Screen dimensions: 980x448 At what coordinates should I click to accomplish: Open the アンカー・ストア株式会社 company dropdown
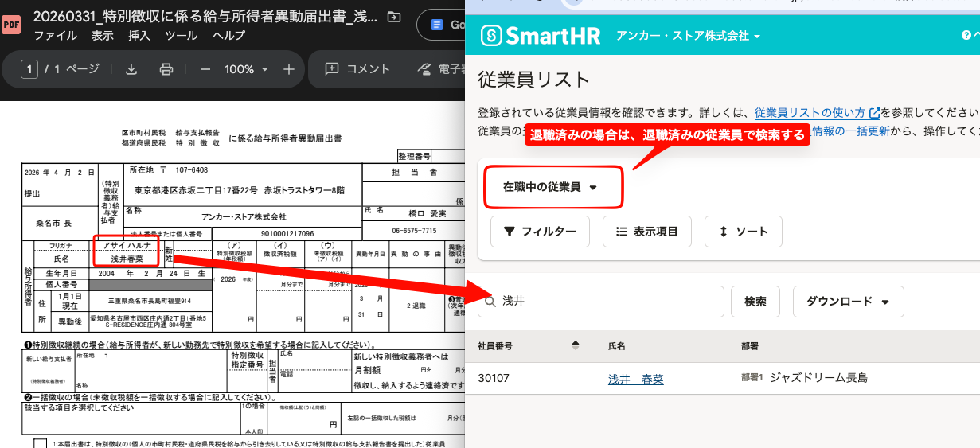pos(688,36)
